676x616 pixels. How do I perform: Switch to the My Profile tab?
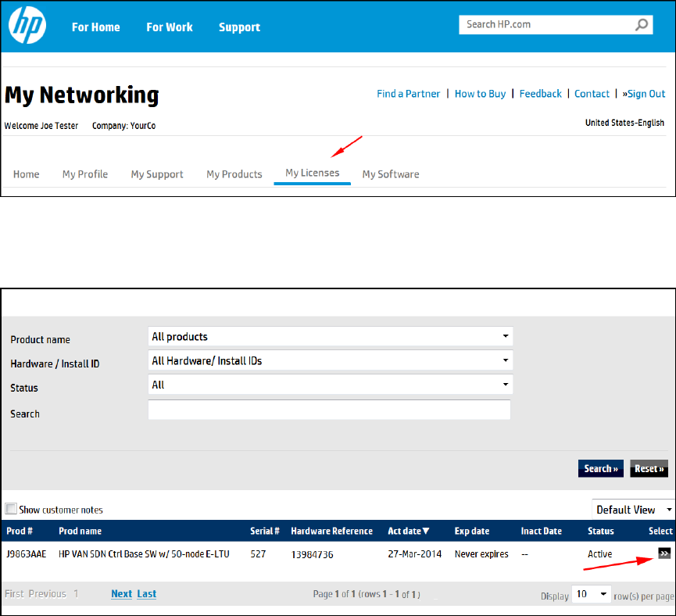pyautogui.click(x=85, y=174)
